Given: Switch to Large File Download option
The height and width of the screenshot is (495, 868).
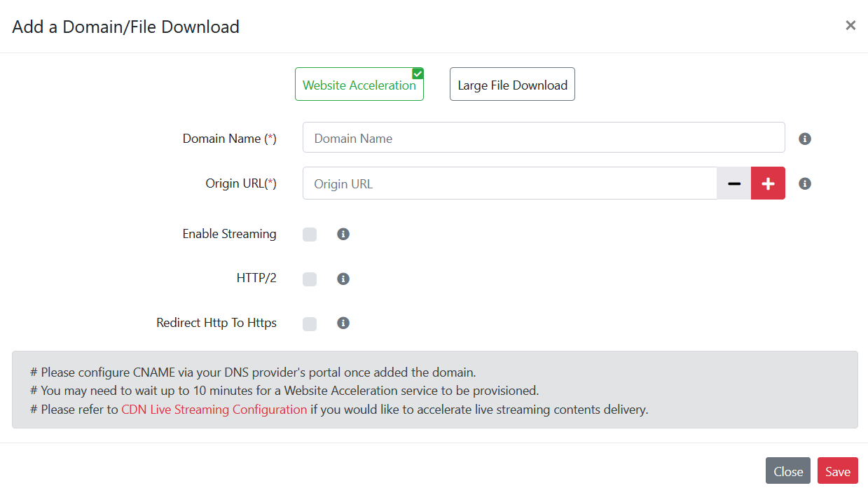Looking at the screenshot, I should click(512, 84).
